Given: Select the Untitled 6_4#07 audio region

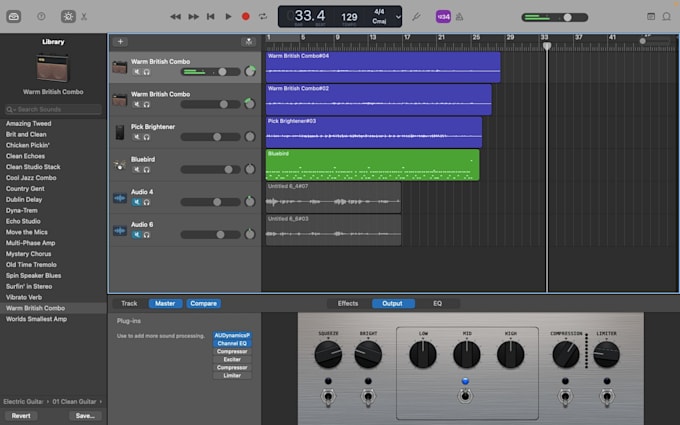Looking at the screenshot, I should click(333, 198).
